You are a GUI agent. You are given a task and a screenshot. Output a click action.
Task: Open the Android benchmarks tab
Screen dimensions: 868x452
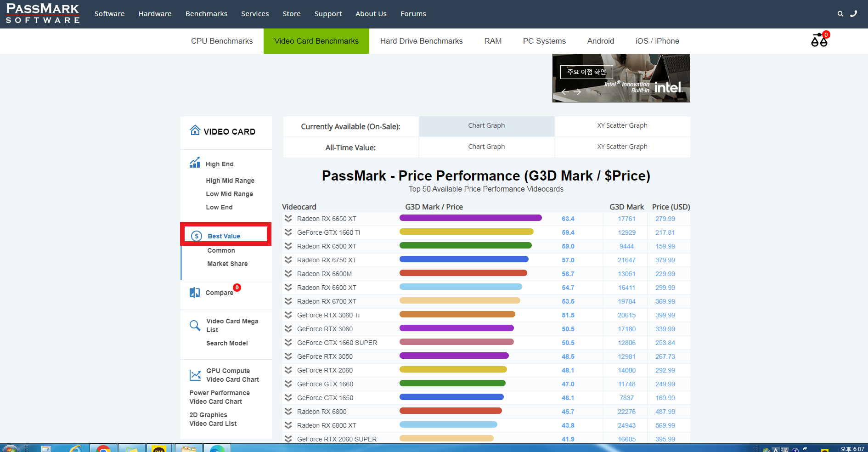[600, 41]
